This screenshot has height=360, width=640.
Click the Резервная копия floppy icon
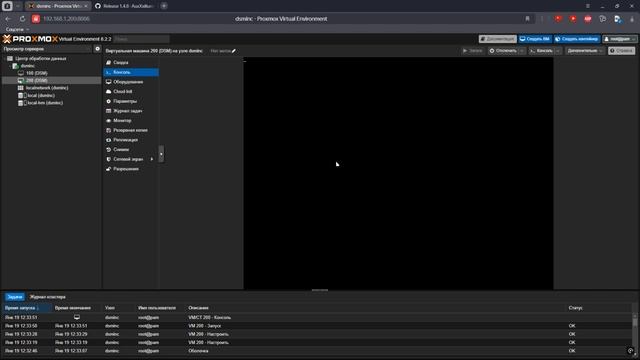pos(109,130)
